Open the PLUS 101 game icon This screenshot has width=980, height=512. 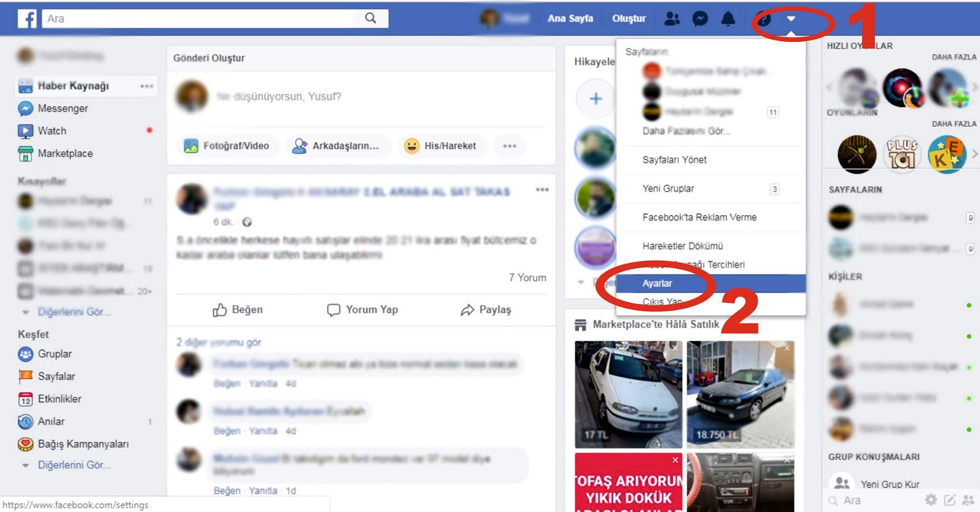tap(902, 154)
